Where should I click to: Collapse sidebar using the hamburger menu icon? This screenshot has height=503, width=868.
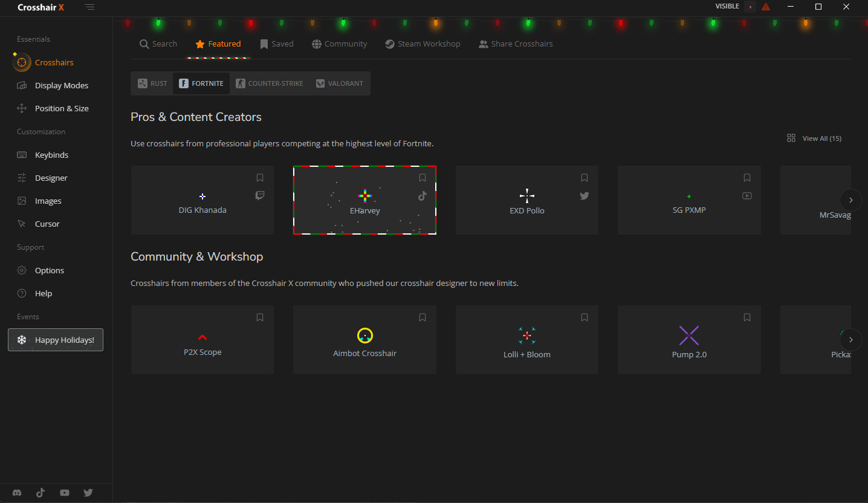pos(89,7)
